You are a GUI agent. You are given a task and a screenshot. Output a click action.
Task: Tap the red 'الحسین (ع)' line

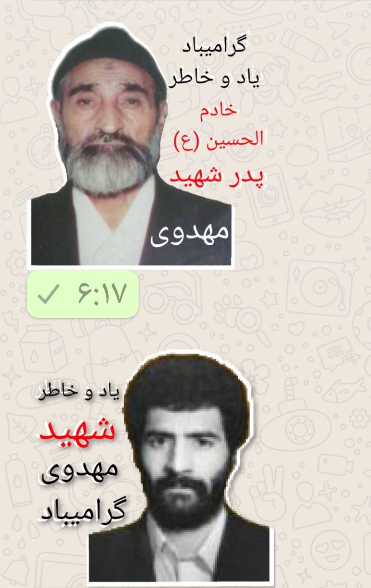pyautogui.click(x=219, y=137)
